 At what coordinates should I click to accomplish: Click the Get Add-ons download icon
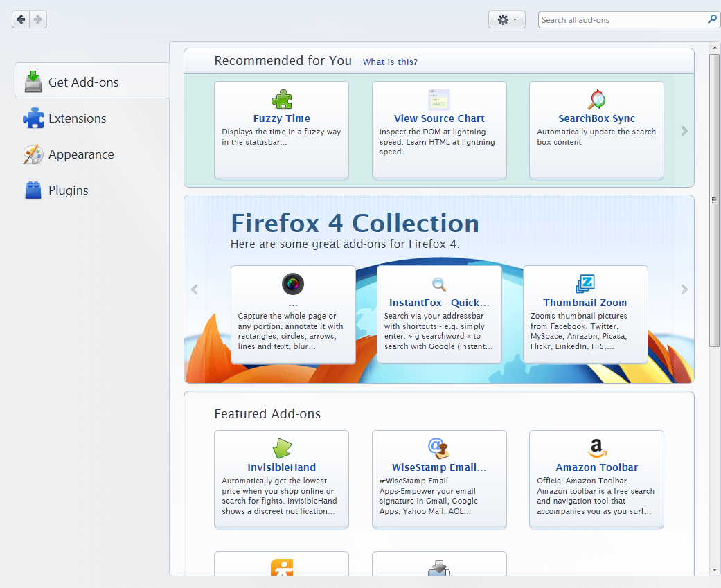(33, 81)
